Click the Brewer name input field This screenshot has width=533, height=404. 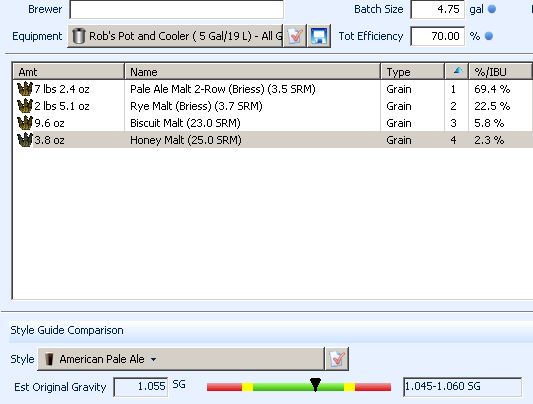[x=176, y=9]
